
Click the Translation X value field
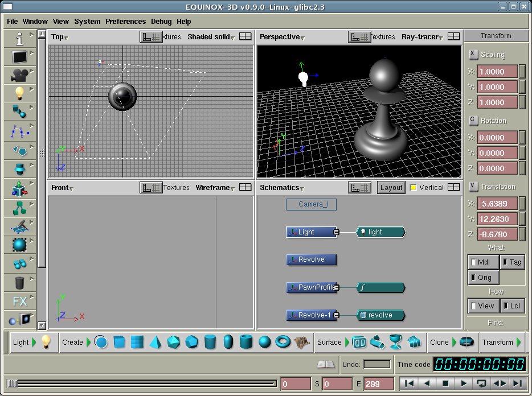coord(497,204)
